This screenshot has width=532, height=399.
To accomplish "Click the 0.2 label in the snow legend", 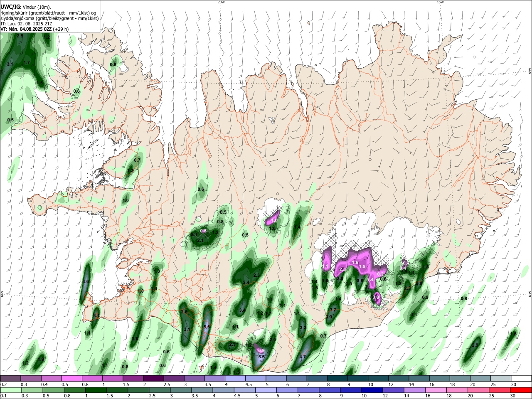I will 3,384.
